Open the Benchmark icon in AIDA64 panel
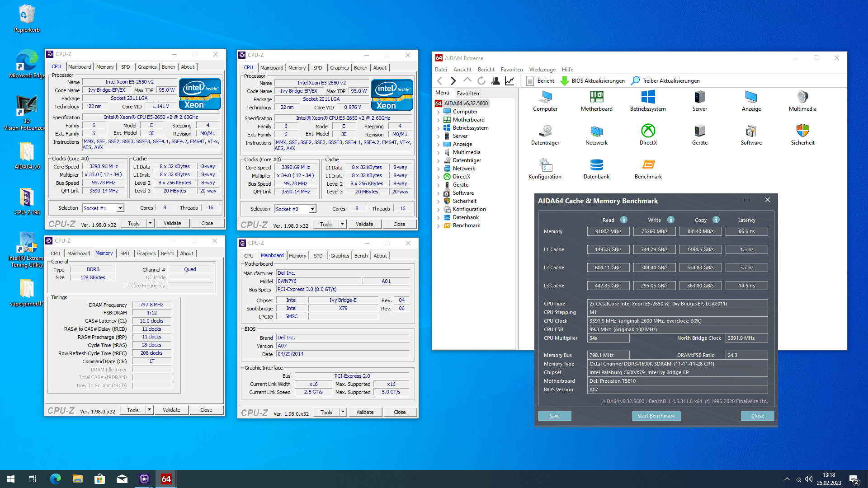Viewport: 868px width, 488px height. (648, 169)
